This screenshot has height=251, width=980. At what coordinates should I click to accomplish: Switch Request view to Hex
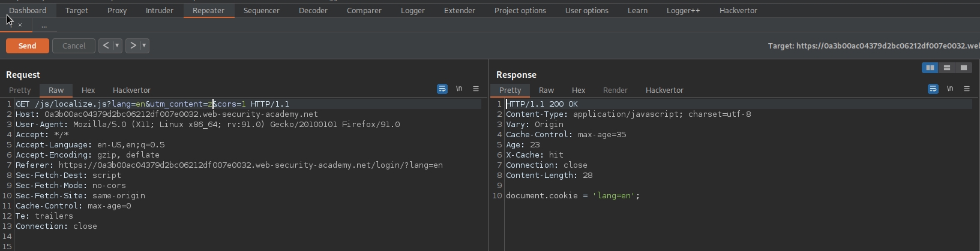88,90
